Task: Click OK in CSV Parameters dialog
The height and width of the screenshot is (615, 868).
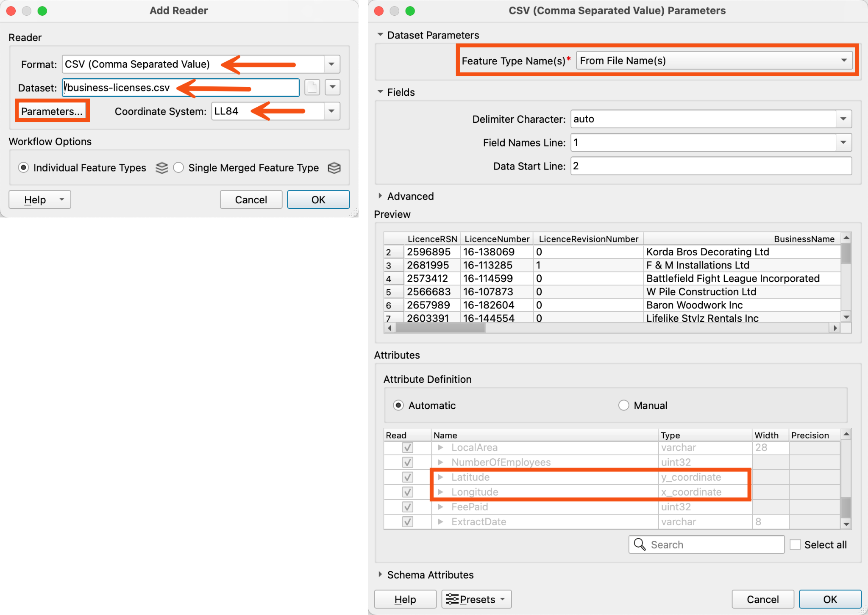Action: (830, 599)
